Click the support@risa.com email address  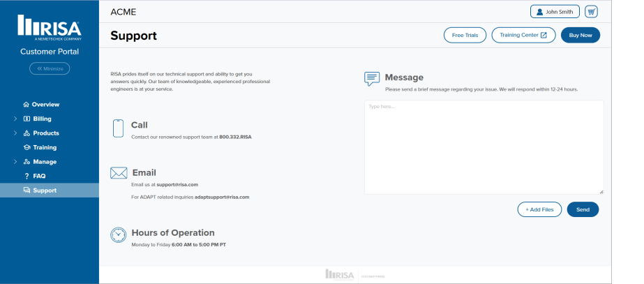click(x=177, y=184)
